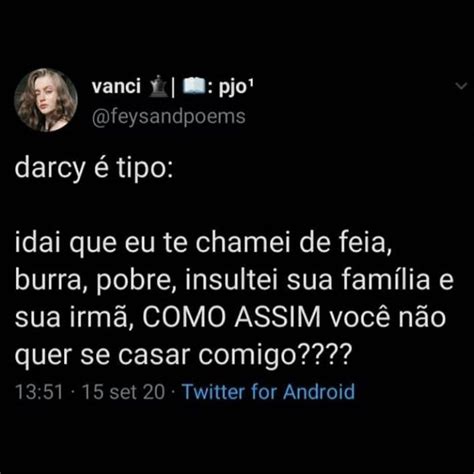Screen dimensions: 474x474
Task: Click the word 'burra' in tweet
Action: tap(48, 280)
